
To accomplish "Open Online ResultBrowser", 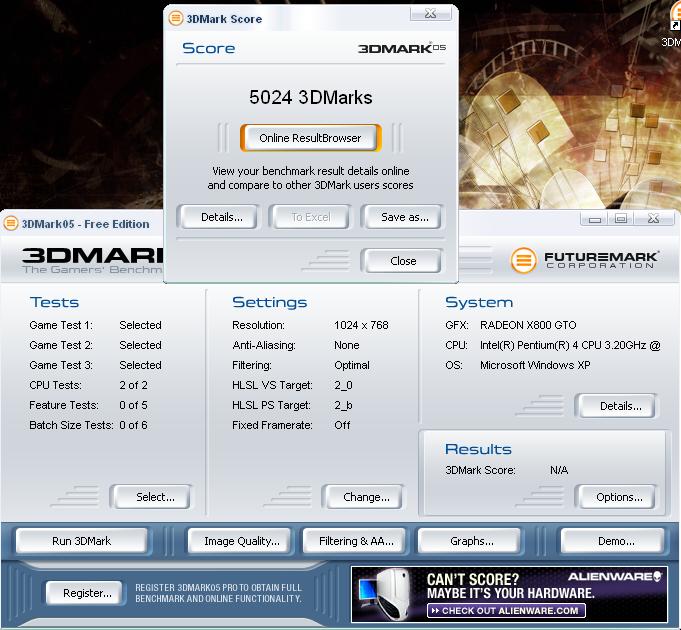I will pos(311,138).
